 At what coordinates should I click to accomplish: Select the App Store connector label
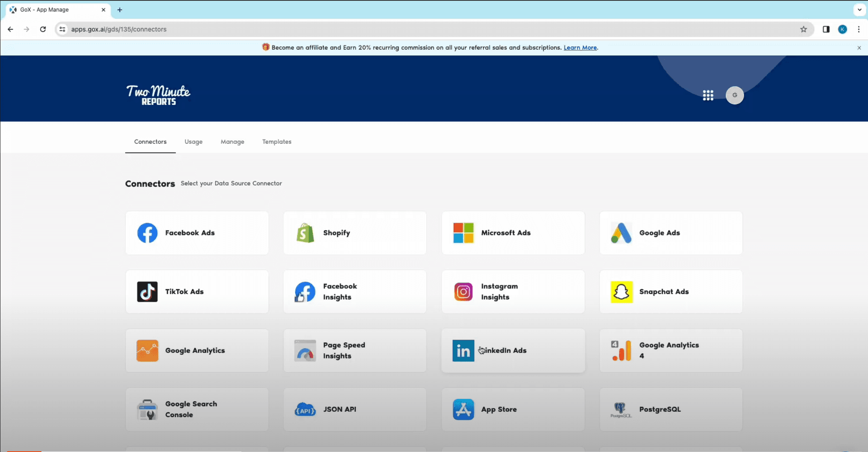click(499, 409)
